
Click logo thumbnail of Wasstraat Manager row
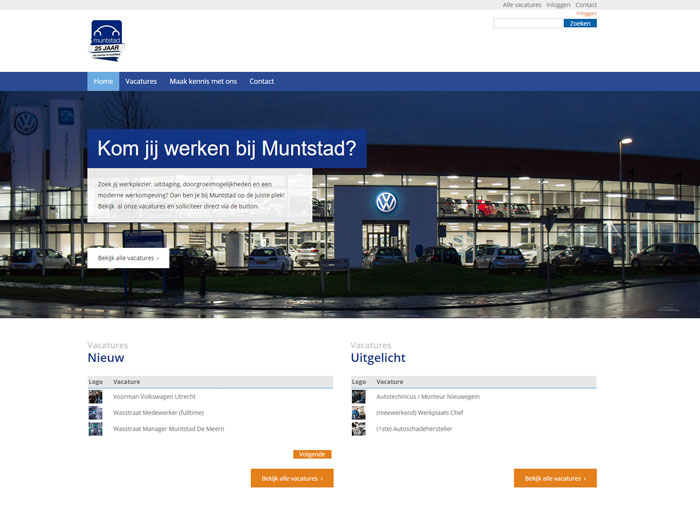coord(95,428)
